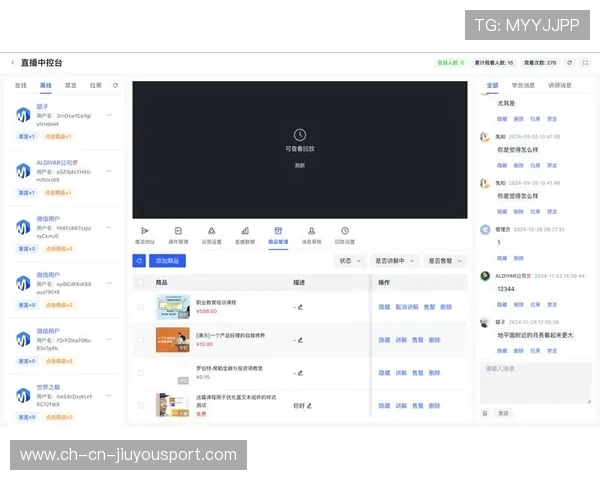This screenshot has width=600, height=480.
Task: Switch to the 禁言 user tab
Action: (x=70, y=86)
